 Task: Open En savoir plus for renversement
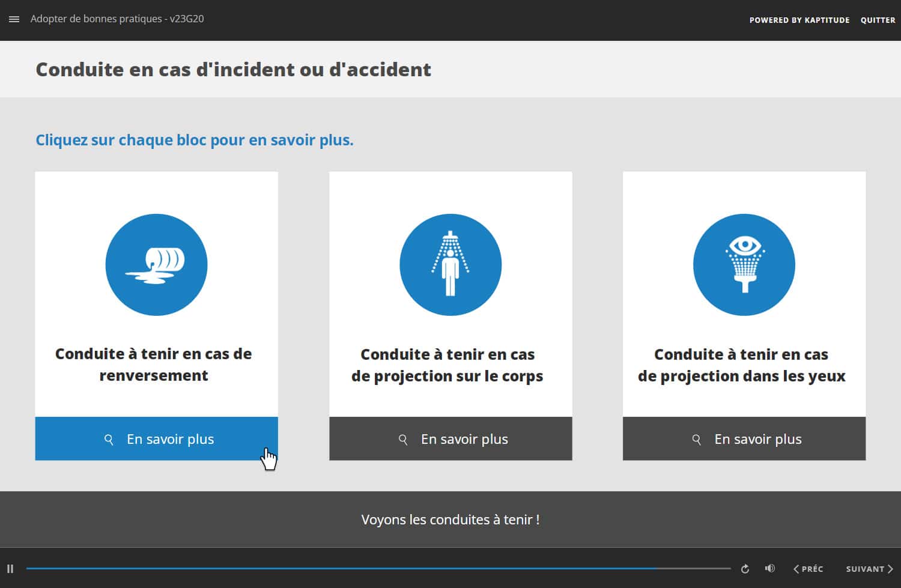coord(170,440)
